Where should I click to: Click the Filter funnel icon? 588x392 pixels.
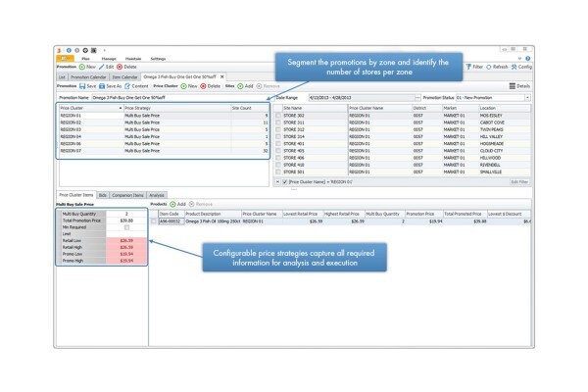468,67
